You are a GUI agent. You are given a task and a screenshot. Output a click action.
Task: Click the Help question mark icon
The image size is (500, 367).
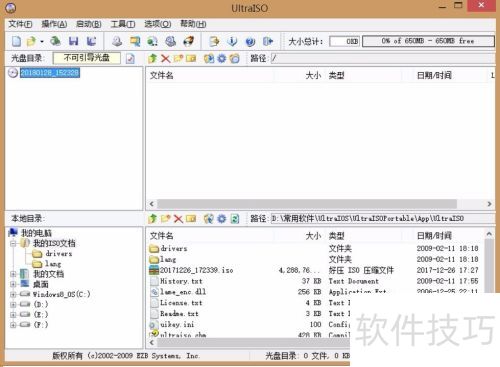pyautogui.click(x=250, y=42)
